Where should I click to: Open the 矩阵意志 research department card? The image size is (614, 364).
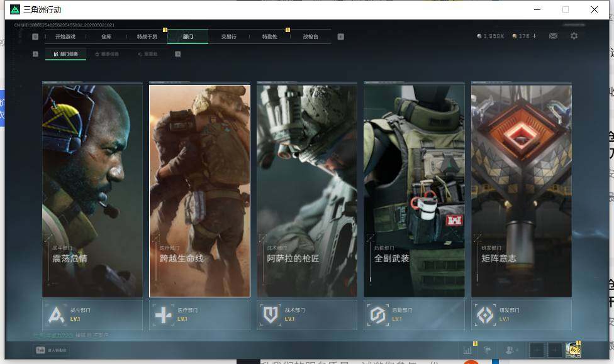tap(522, 190)
